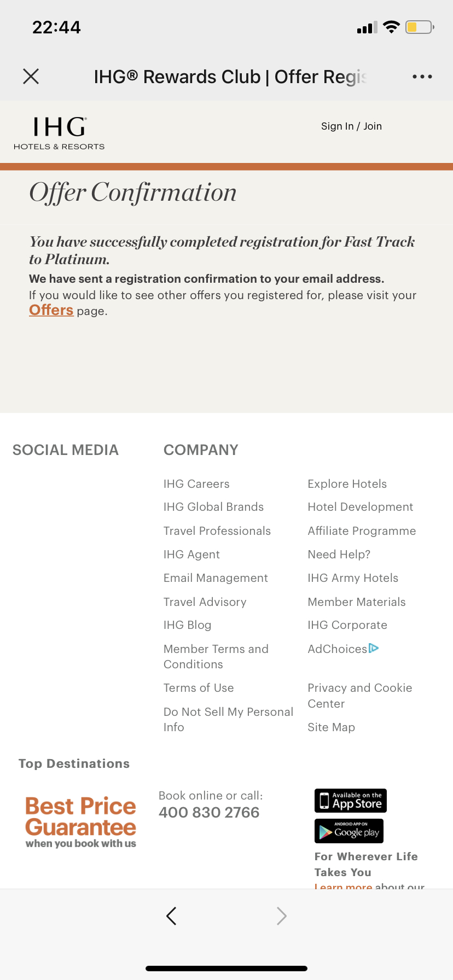
Task: Tap the App Store download badge
Action: point(351,801)
